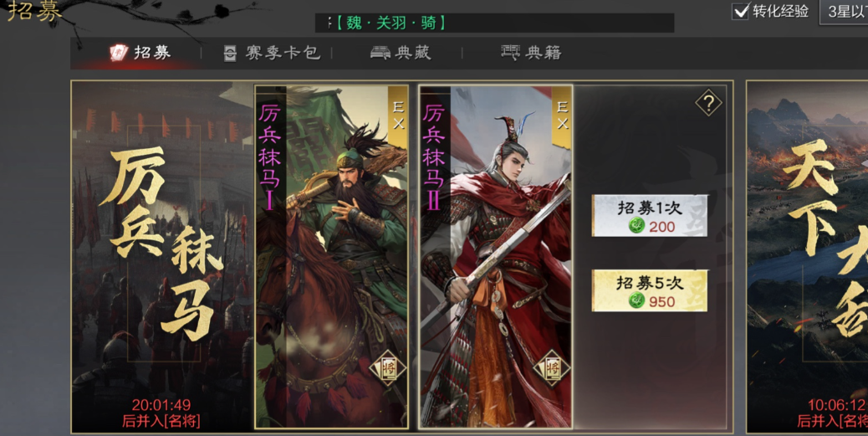Tap the general card icon on Guan Yu card
Screen dimensions: 868x436
point(387,368)
